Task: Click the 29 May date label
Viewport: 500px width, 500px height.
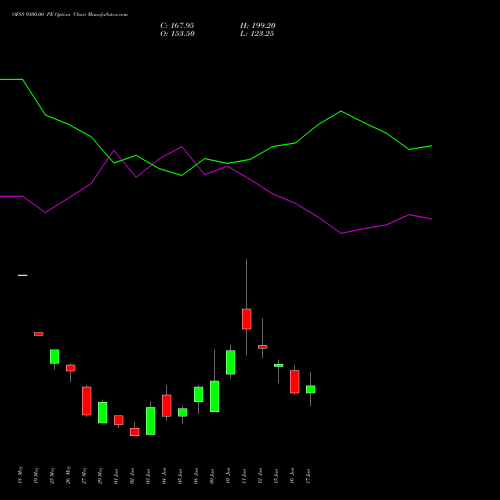Action: 100,475
